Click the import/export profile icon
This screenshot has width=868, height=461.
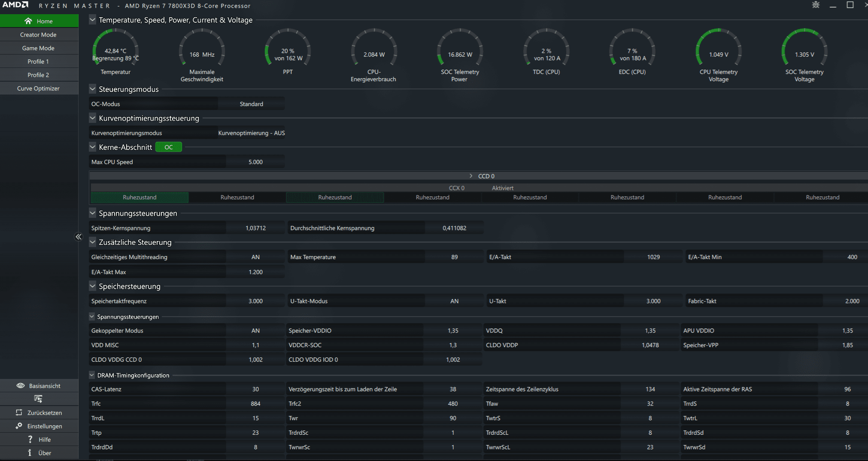coord(38,399)
